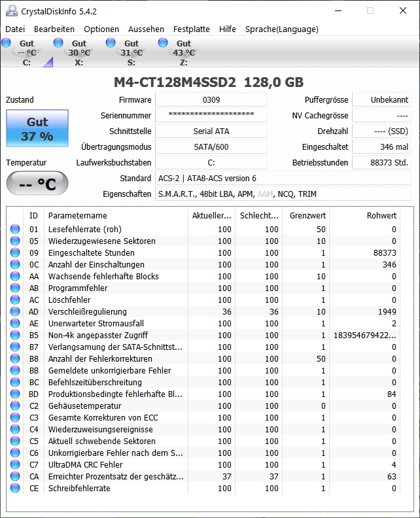Click status icon of Gehäusetemperatur row
Image resolution: width=420 pixels, height=518 pixels.
pos(15,406)
